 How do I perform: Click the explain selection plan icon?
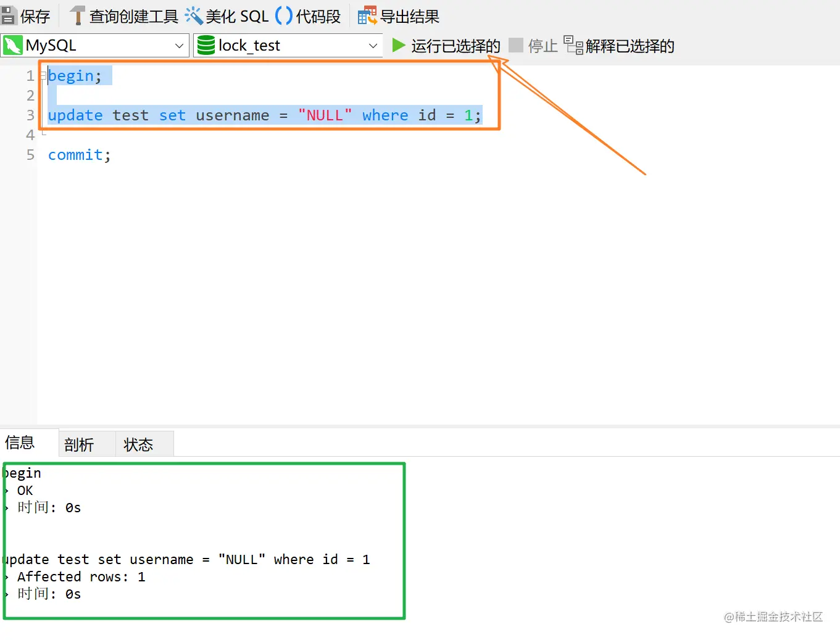coord(573,45)
